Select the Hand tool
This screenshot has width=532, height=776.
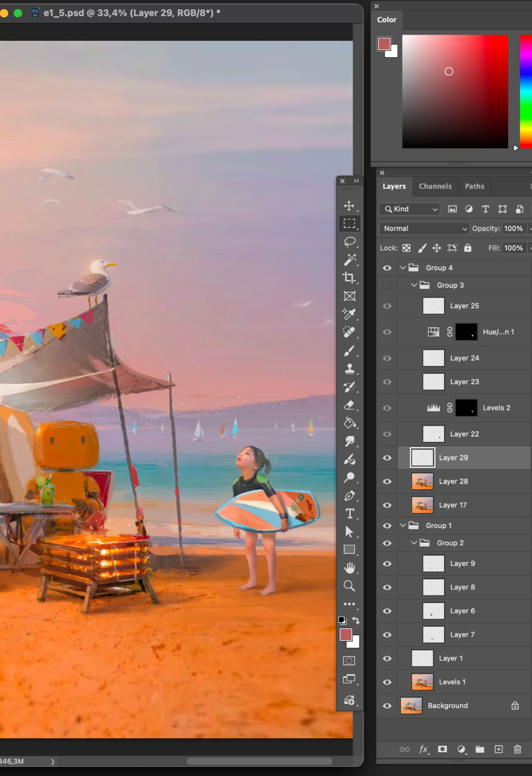point(349,568)
